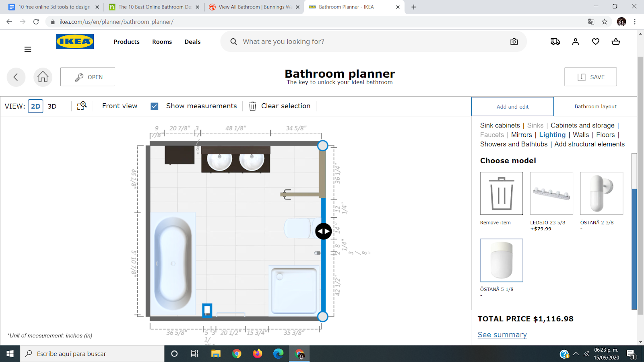Open the Bathroom layout tab
This screenshot has height=362, width=644.
[x=595, y=107]
